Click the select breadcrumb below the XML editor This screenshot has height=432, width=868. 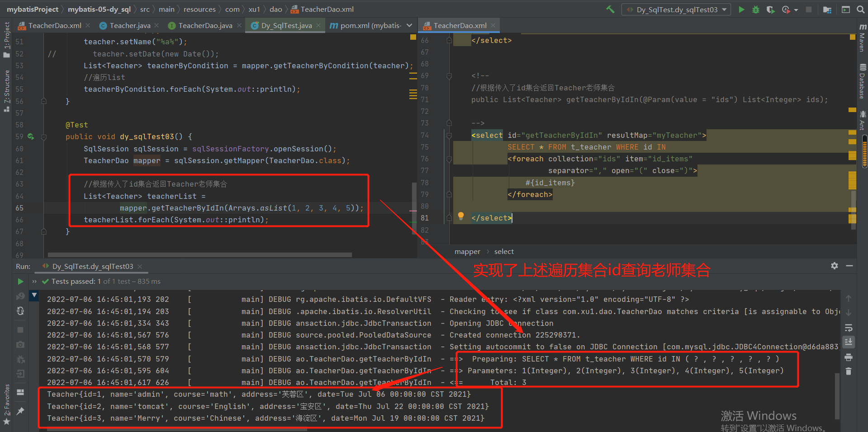coord(504,252)
